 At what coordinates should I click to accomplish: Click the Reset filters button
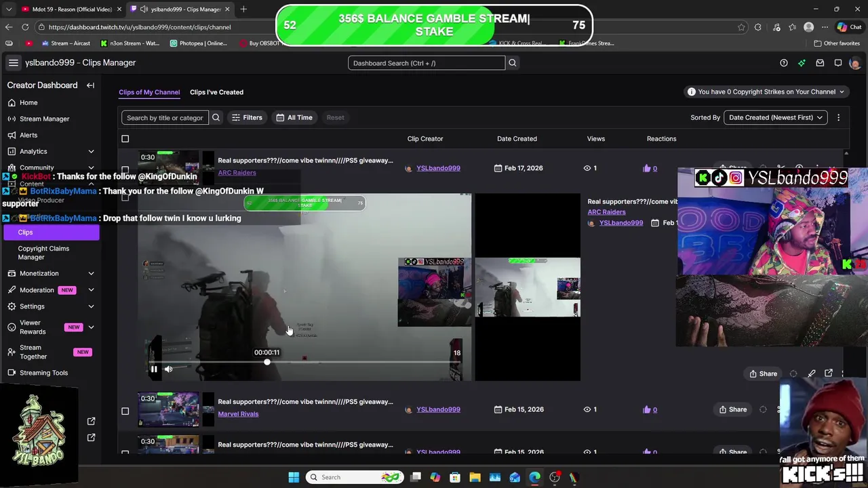(335, 118)
